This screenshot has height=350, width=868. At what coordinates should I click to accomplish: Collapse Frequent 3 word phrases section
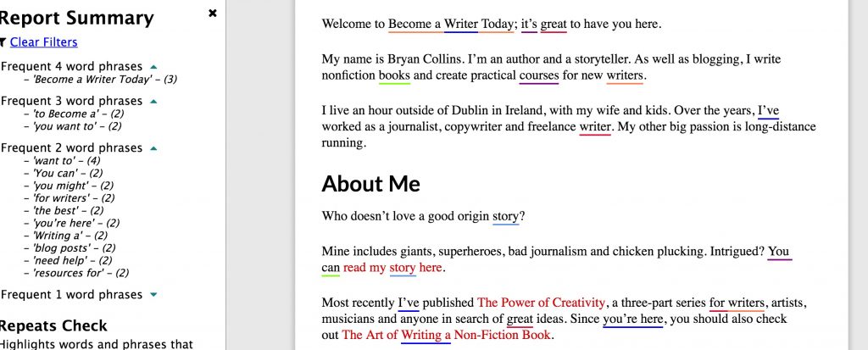154,102
